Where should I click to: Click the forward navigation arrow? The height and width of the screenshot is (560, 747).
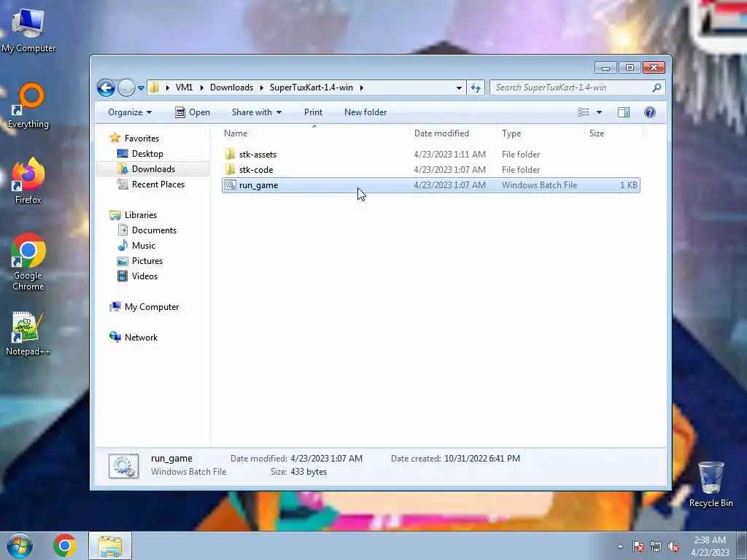[126, 87]
